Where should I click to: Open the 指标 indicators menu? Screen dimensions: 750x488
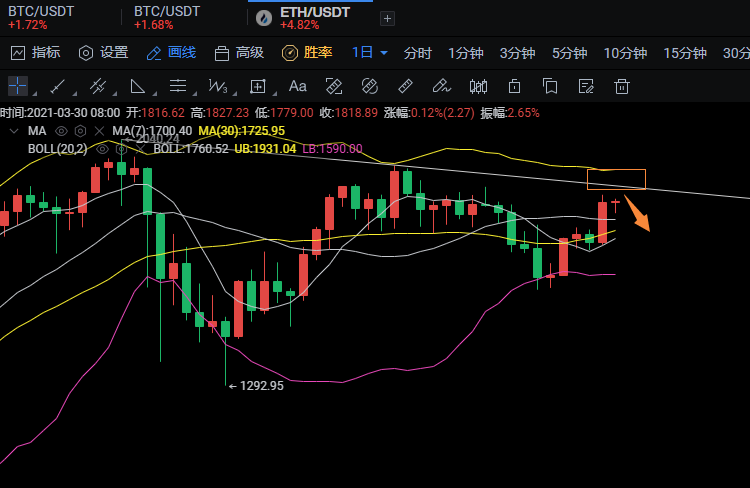click(35, 53)
